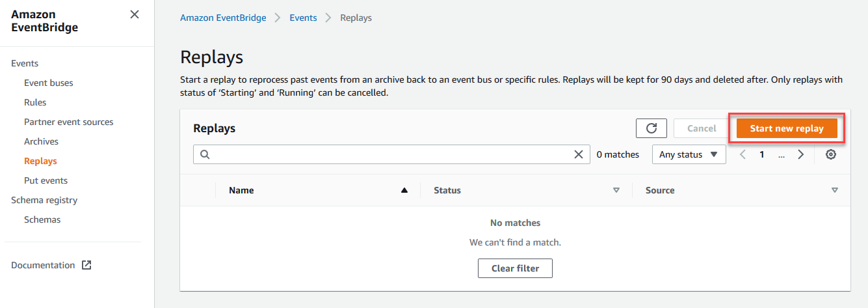
Task: Go to Archives in sidebar
Action: [x=42, y=141]
